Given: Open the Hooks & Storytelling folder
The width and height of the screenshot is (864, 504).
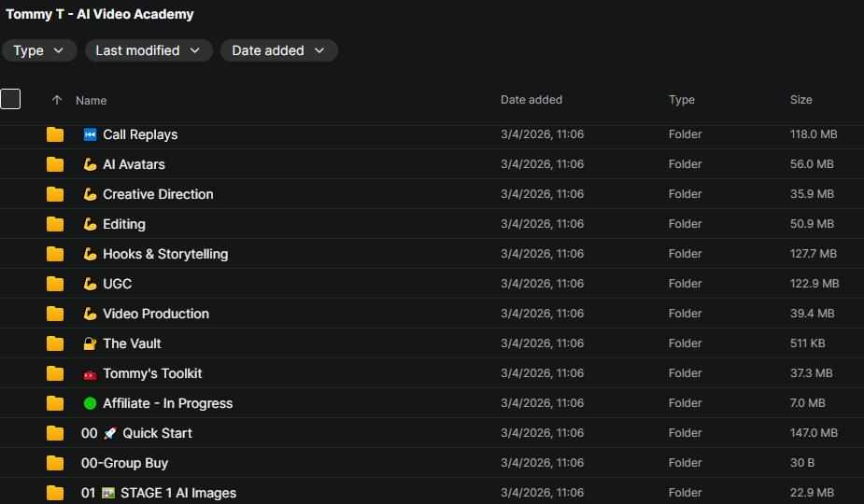Looking at the screenshot, I should (x=165, y=254).
